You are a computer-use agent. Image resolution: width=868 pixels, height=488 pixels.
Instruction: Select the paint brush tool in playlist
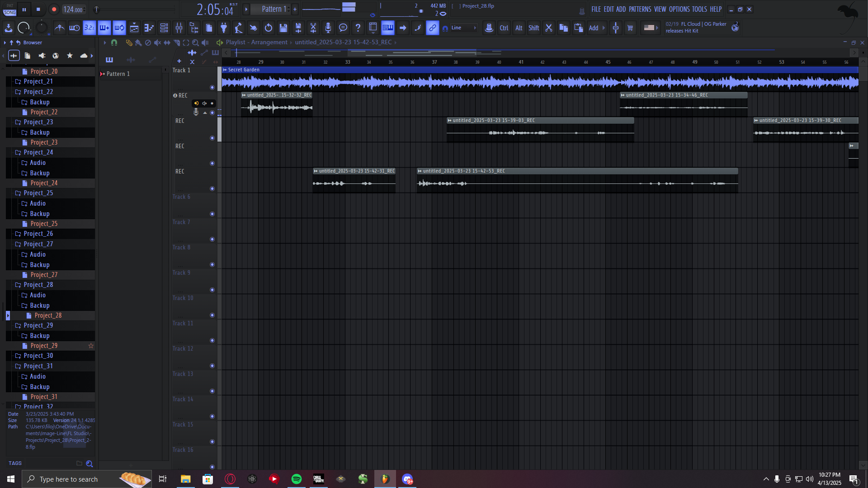[x=138, y=42]
